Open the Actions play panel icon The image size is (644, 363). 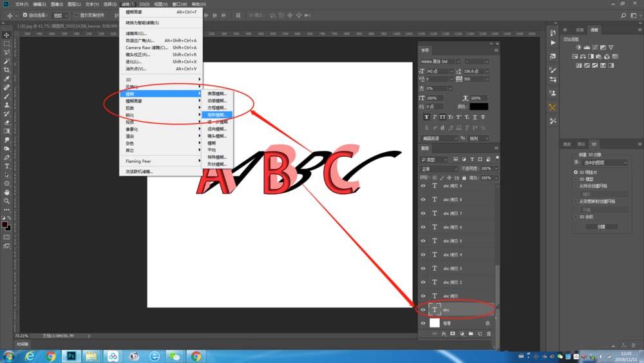553,43
